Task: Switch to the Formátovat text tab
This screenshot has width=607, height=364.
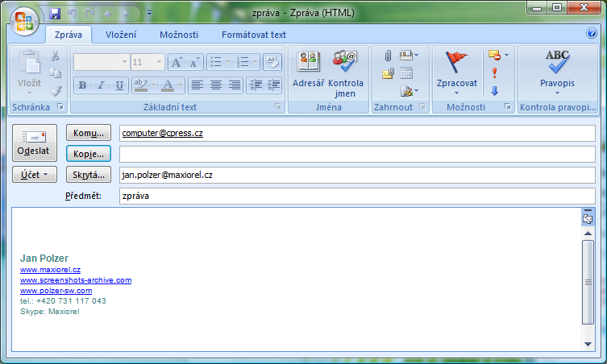Action: point(254,35)
